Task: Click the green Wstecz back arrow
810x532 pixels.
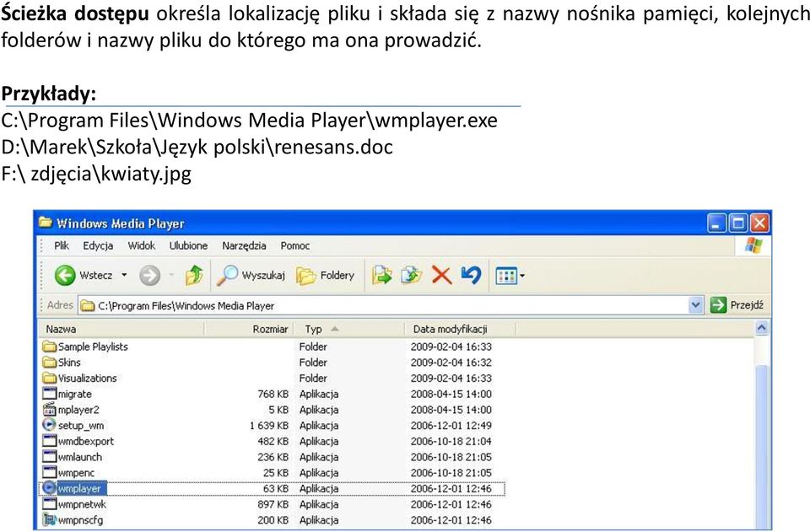Action: tap(65, 276)
